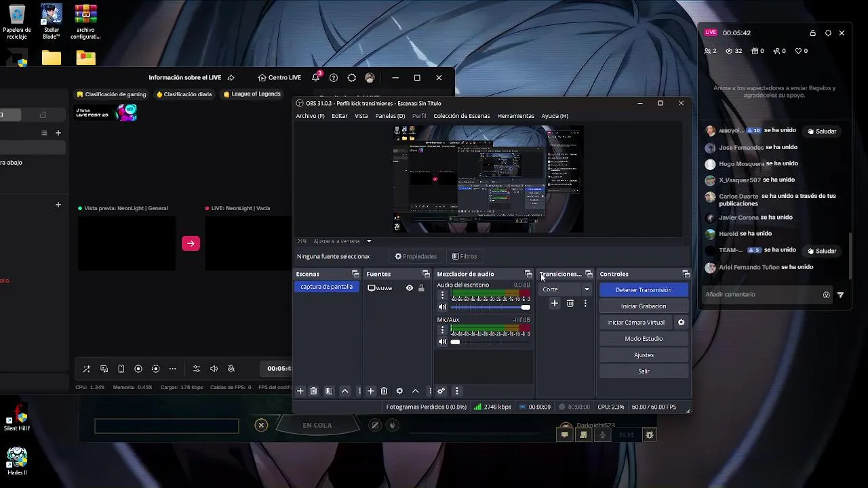Delete transition with trash icon
Viewport: 868px width, 488px height.
click(x=570, y=304)
